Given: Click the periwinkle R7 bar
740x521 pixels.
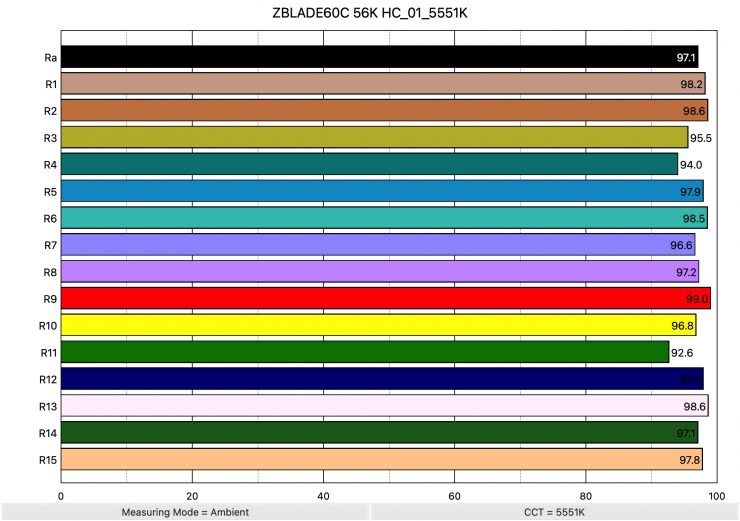Looking at the screenshot, I should point(377,245).
